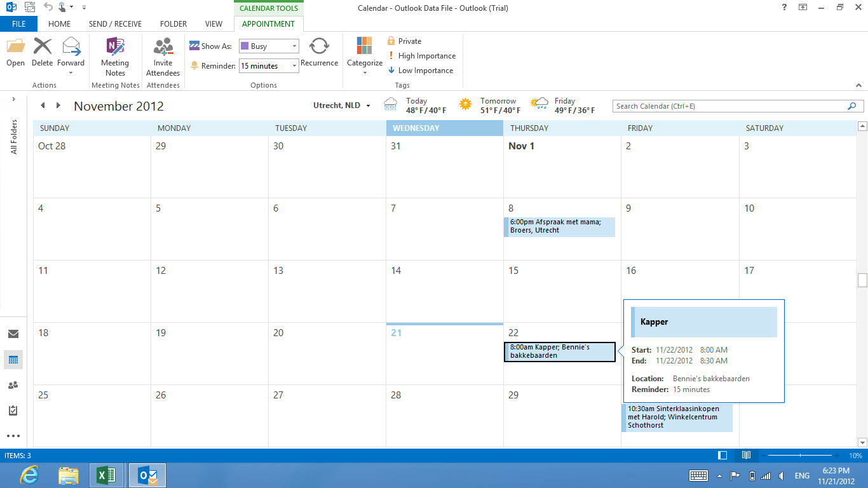
Task: Click the Ribbon Display Options icon
Action: click(803, 8)
